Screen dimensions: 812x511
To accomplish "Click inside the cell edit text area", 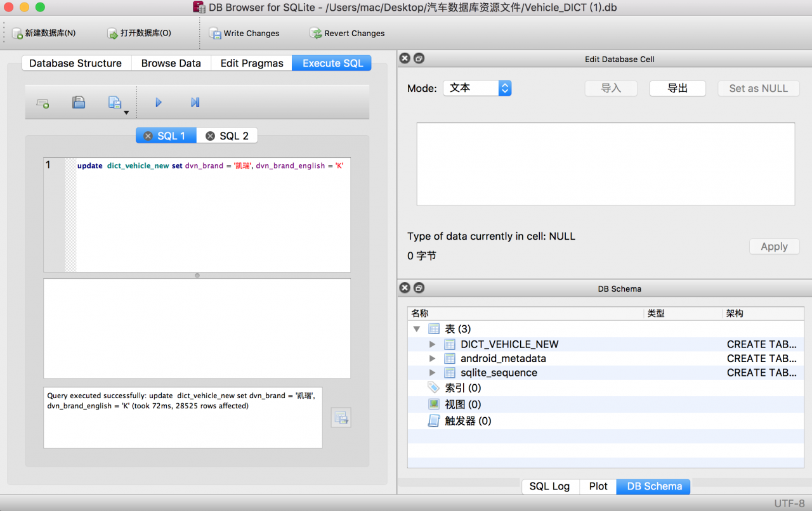I will [x=606, y=164].
